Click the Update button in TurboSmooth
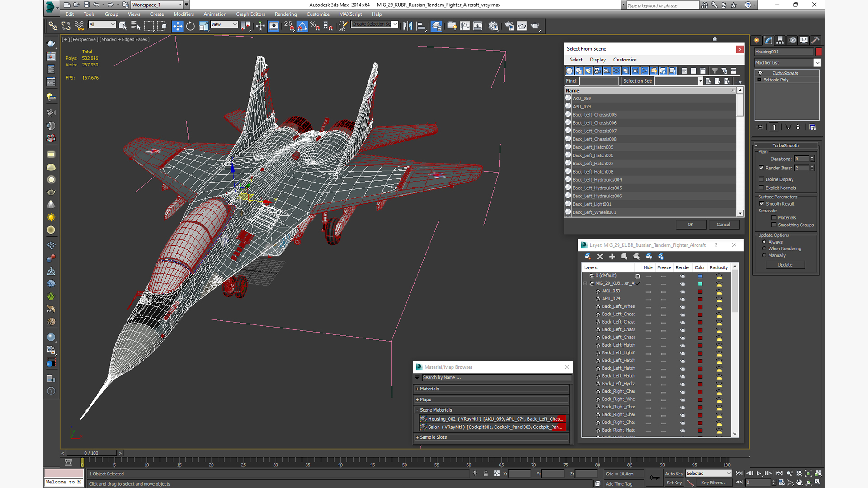 [x=784, y=265]
